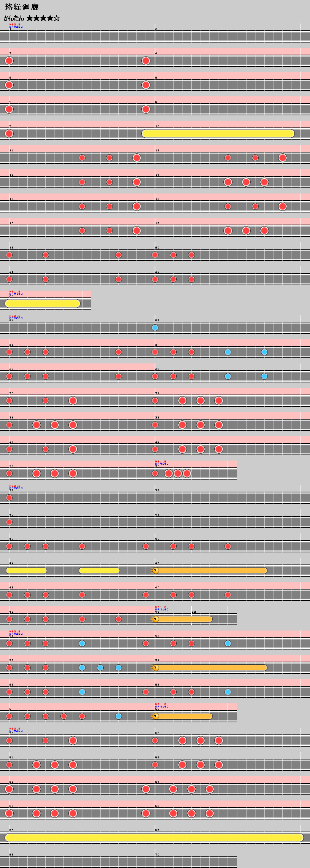Click the yellow drumroll in measure 10
Image resolution: width=310 pixels, height=868 pixels.
coord(218,134)
